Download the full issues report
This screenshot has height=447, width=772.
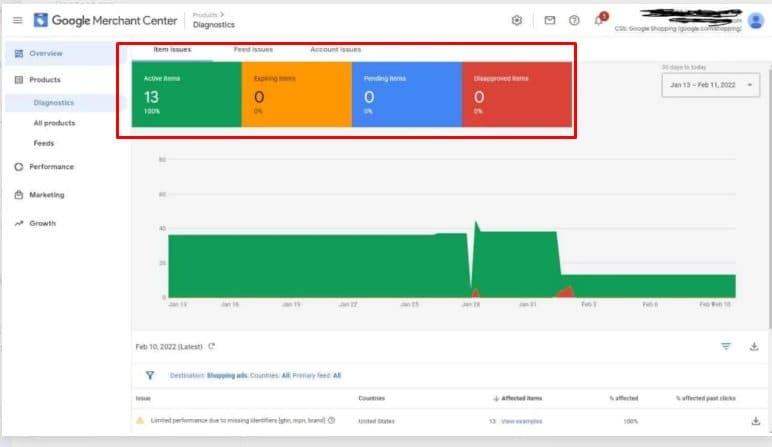click(754, 347)
